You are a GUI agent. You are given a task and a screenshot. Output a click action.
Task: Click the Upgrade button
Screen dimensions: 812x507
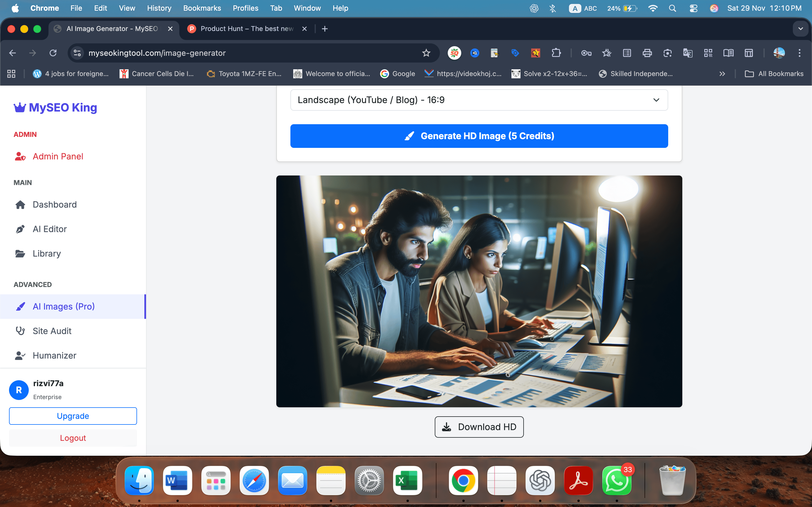pos(73,416)
